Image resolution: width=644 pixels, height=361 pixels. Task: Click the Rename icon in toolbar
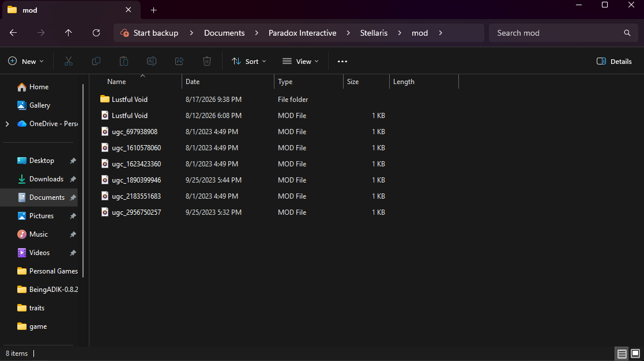(152, 61)
